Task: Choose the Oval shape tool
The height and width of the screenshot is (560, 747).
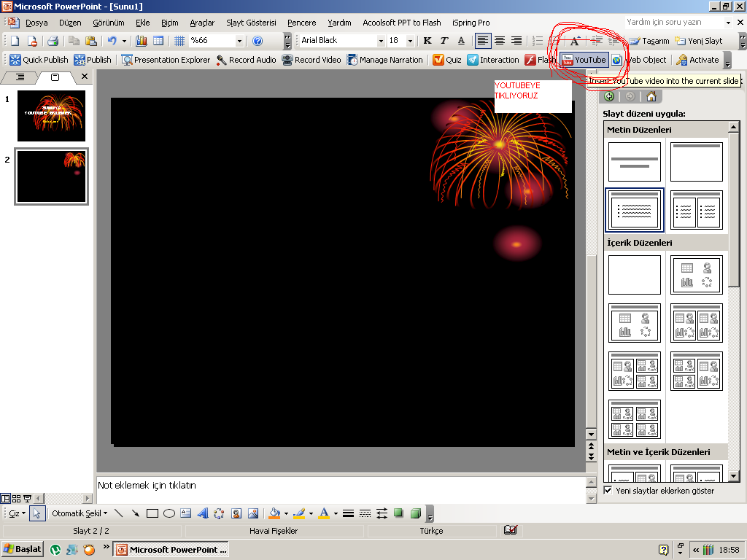Action: 169,513
